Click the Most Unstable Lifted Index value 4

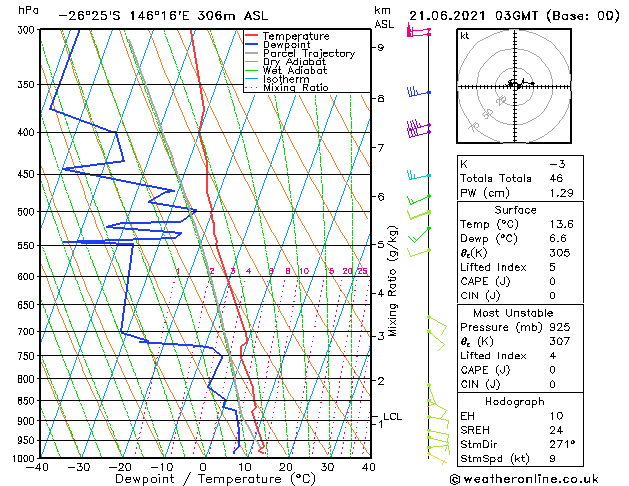tap(553, 356)
